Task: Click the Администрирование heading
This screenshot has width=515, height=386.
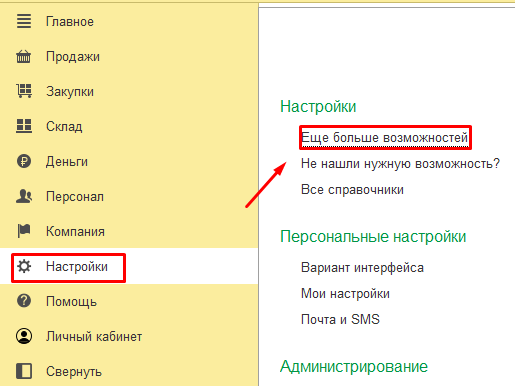Action: click(x=354, y=367)
